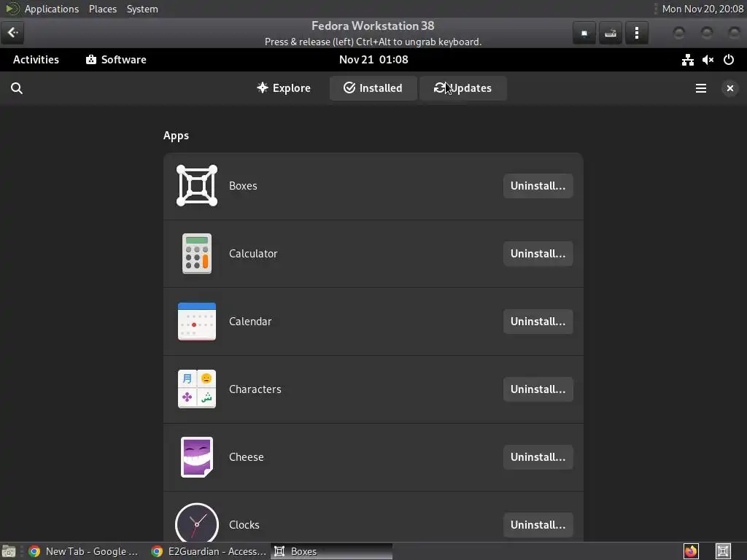The image size is (747, 560).
Task: Click the Calendar app name
Action: [250, 322]
